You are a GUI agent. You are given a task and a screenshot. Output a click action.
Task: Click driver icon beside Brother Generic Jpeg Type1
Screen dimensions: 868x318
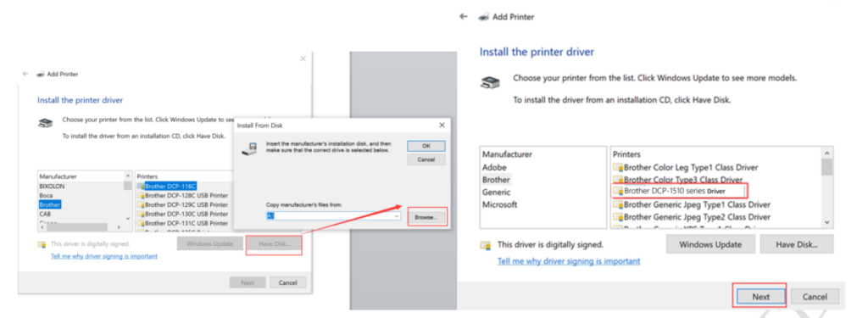click(618, 204)
